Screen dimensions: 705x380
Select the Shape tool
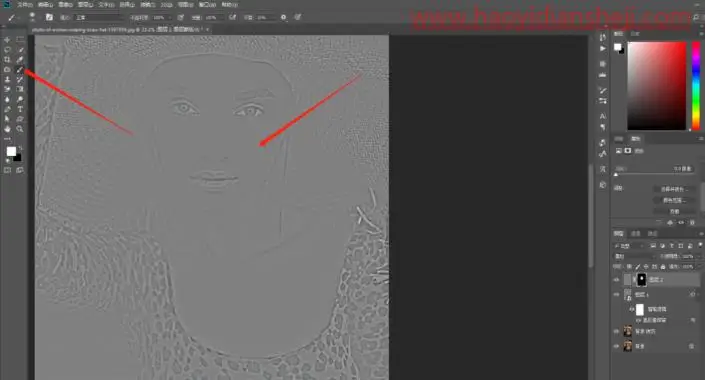click(x=20, y=119)
